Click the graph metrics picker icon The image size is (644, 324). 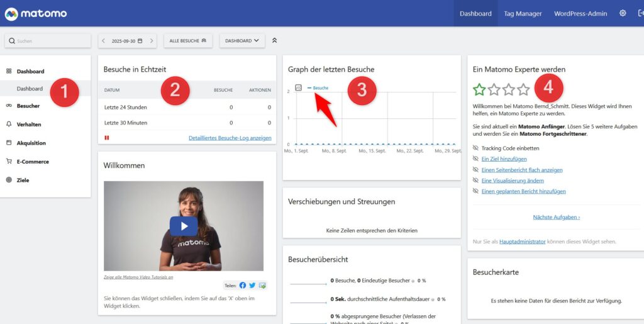coord(298,87)
